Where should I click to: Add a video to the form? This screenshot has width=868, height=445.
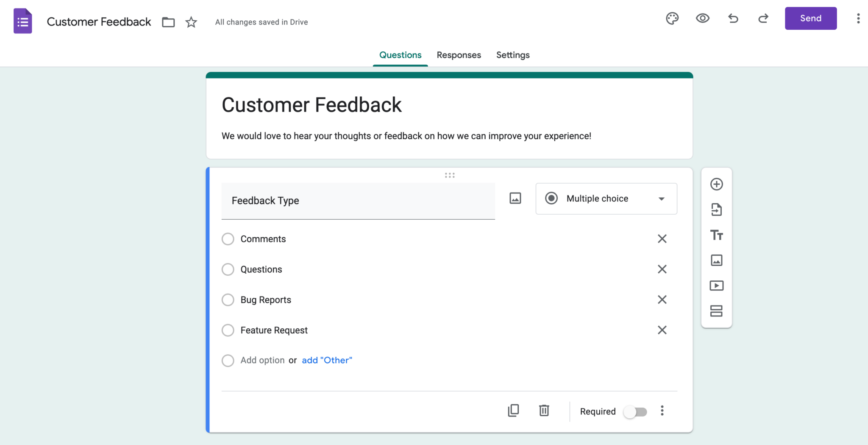point(717,285)
